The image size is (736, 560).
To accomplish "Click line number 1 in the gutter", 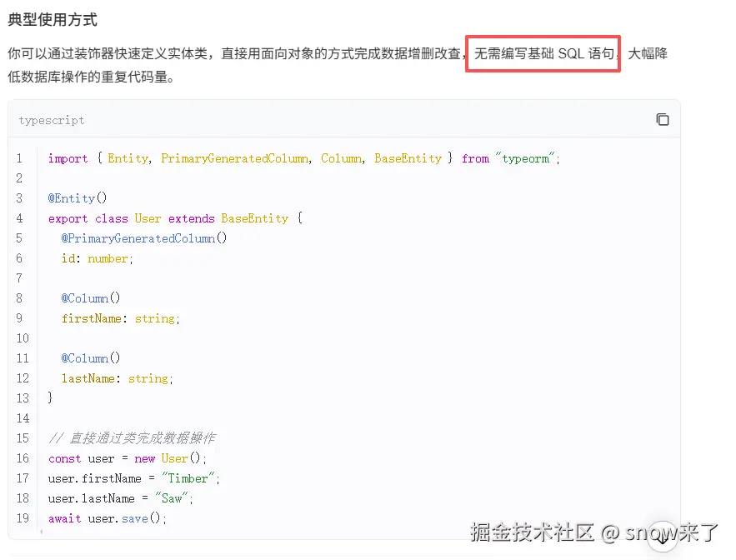I will pyautogui.click(x=19, y=158).
